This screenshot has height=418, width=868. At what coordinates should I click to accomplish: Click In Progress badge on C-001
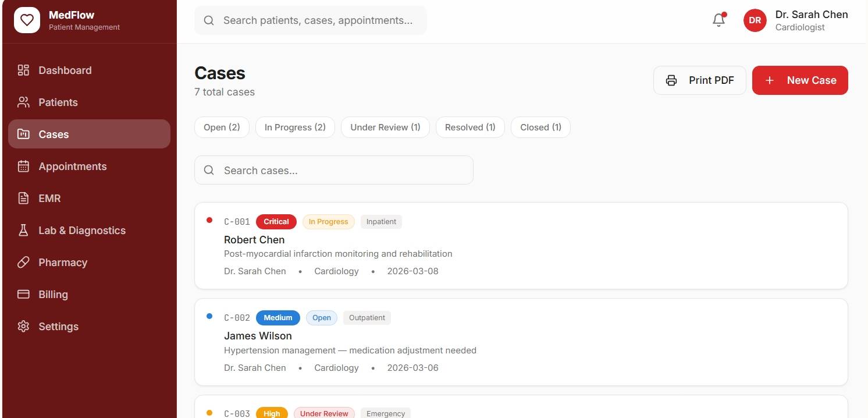[x=329, y=222]
